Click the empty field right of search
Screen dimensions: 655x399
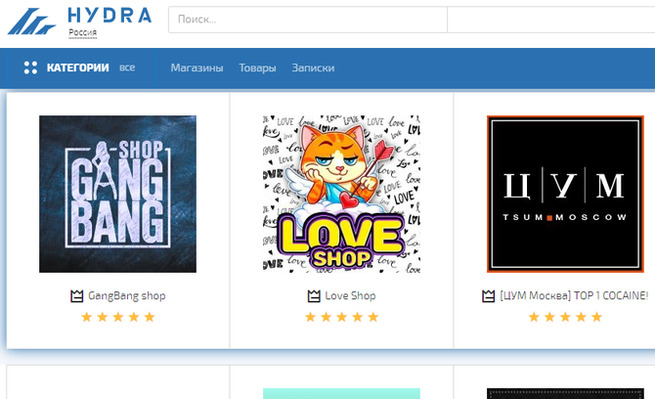[x=551, y=19]
